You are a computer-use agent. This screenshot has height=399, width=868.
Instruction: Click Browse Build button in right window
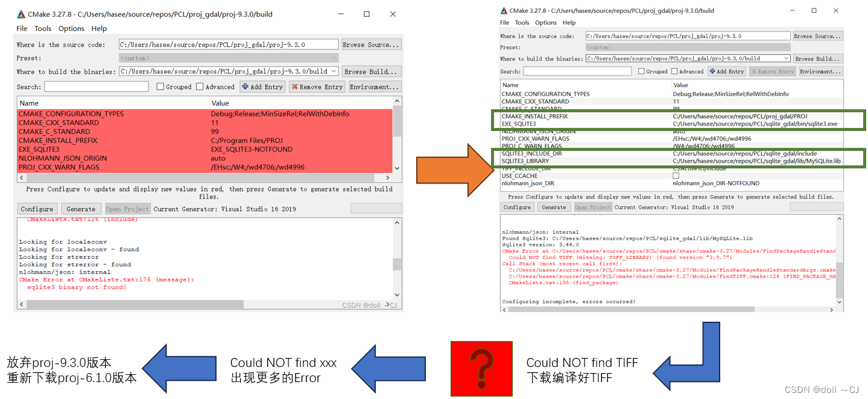click(x=818, y=59)
